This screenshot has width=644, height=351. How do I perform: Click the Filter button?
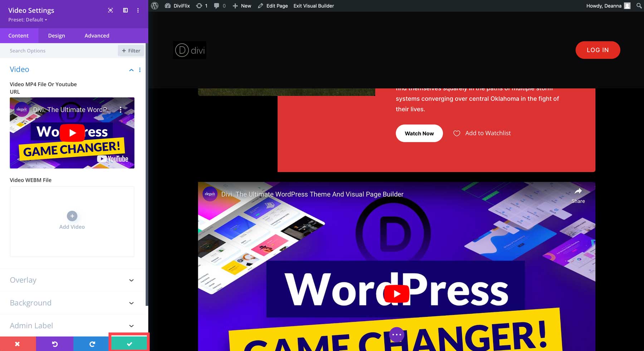131,51
